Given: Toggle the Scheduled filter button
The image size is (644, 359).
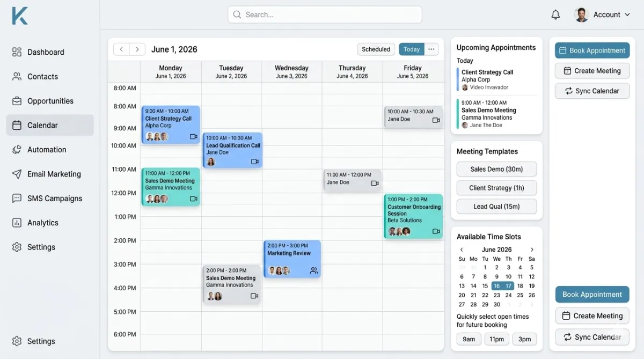Looking at the screenshot, I should (376, 49).
